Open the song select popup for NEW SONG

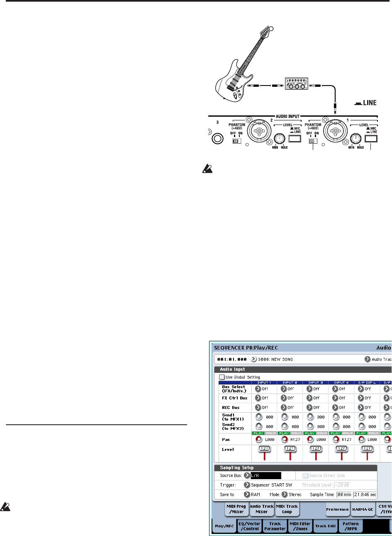click(x=253, y=359)
